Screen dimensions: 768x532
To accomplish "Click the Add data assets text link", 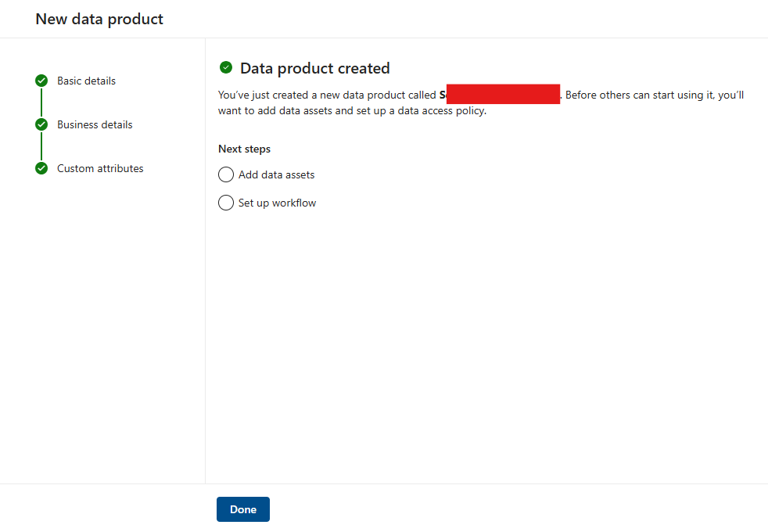I will (276, 174).
